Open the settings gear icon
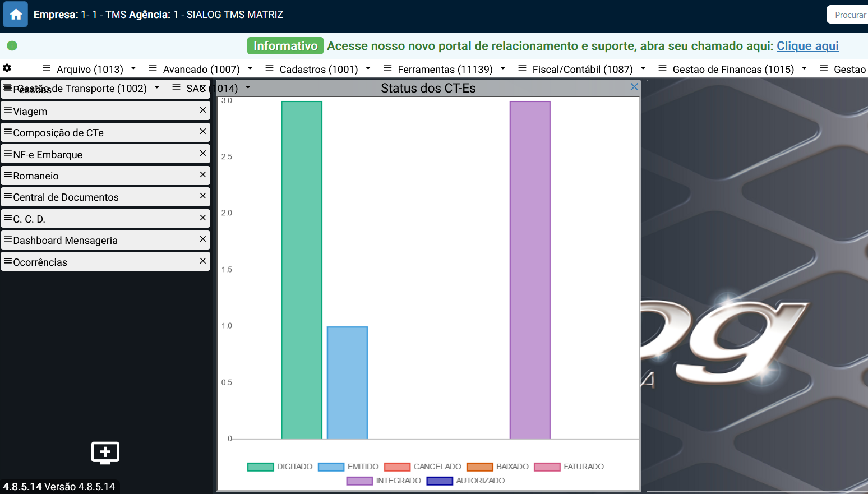868x494 pixels. 7,68
